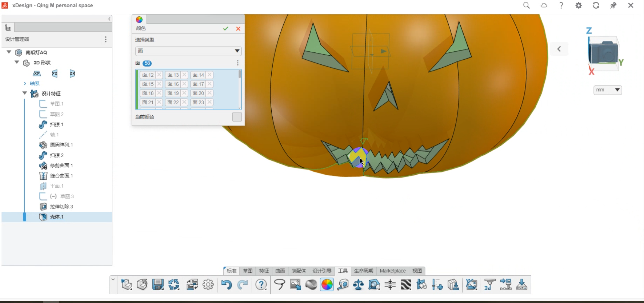Confirm the color dialog with green checkmark
The height and width of the screenshot is (303, 644).
tap(226, 28)
